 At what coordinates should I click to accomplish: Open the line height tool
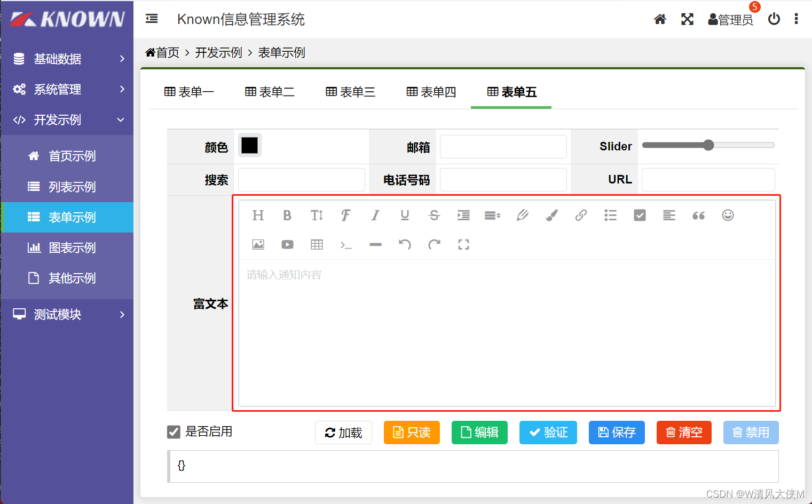pos(493,215)
